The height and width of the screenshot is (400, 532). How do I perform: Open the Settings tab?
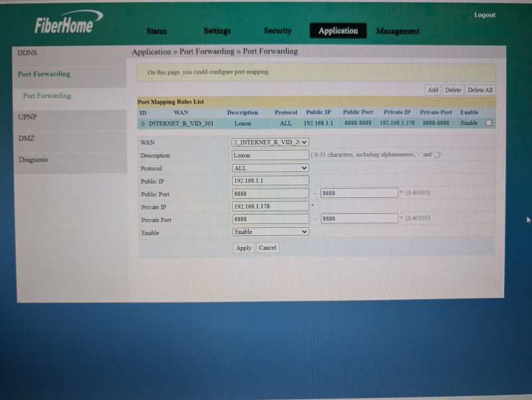217,31
